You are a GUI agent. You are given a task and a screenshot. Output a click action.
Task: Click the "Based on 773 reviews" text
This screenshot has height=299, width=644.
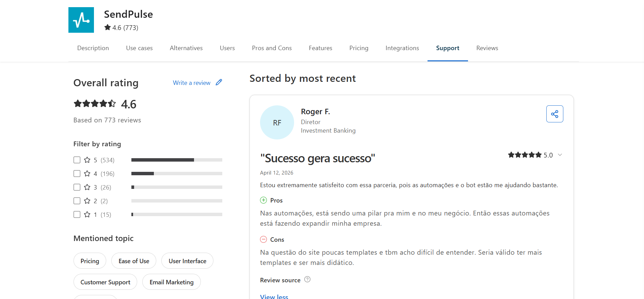[107, 120]
